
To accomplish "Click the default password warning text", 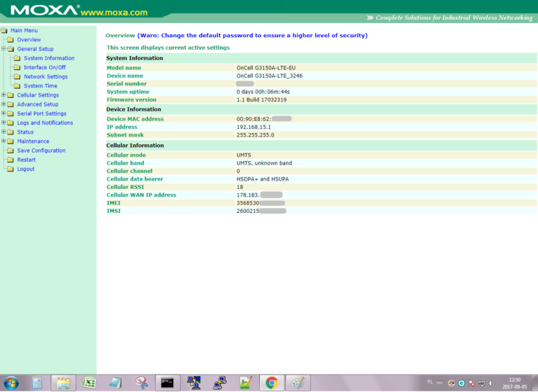I will click(252, 35).
